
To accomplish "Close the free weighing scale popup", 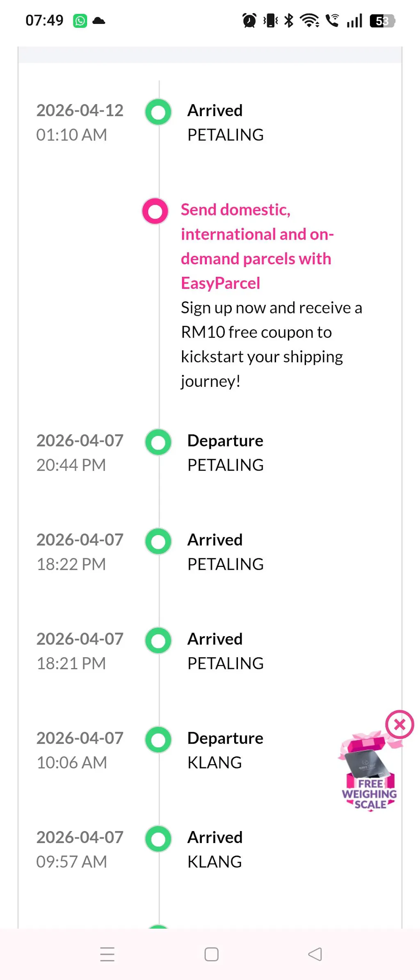I will pyautogui.click(x=399, y=724).
